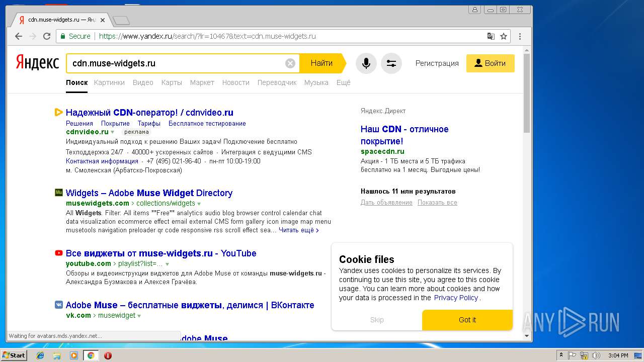Open media player from taskbar
This screenshot has height=362, width=644.
pos(74,355)
